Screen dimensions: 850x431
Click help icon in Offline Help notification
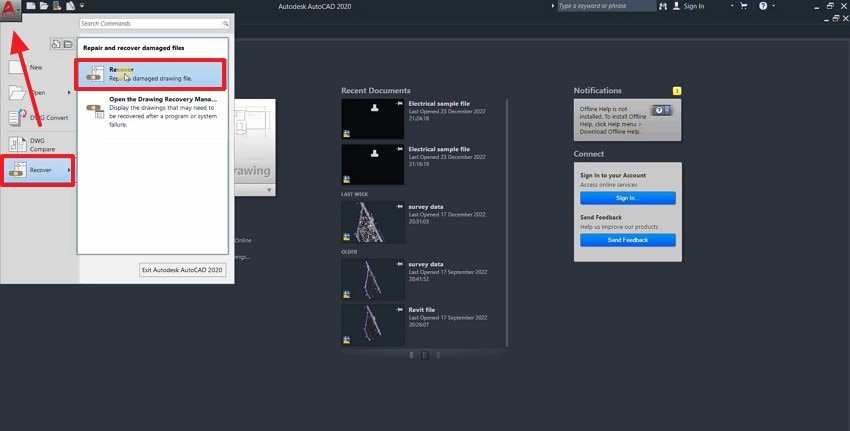(662, 110)
